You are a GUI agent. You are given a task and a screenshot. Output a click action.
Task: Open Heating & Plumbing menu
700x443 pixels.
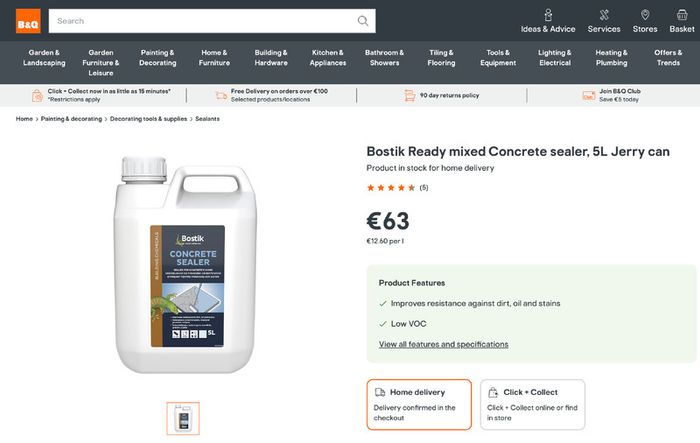tap(611, 58)
